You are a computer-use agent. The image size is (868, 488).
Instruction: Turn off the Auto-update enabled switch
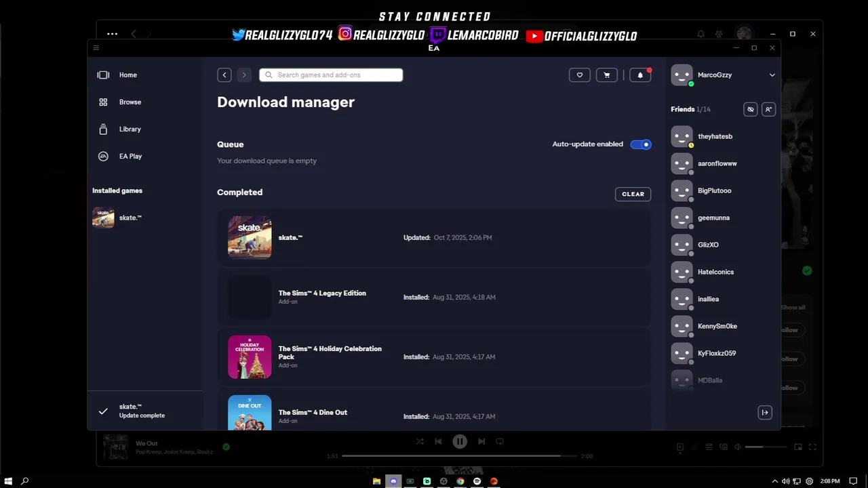click(x=641, y=144)
